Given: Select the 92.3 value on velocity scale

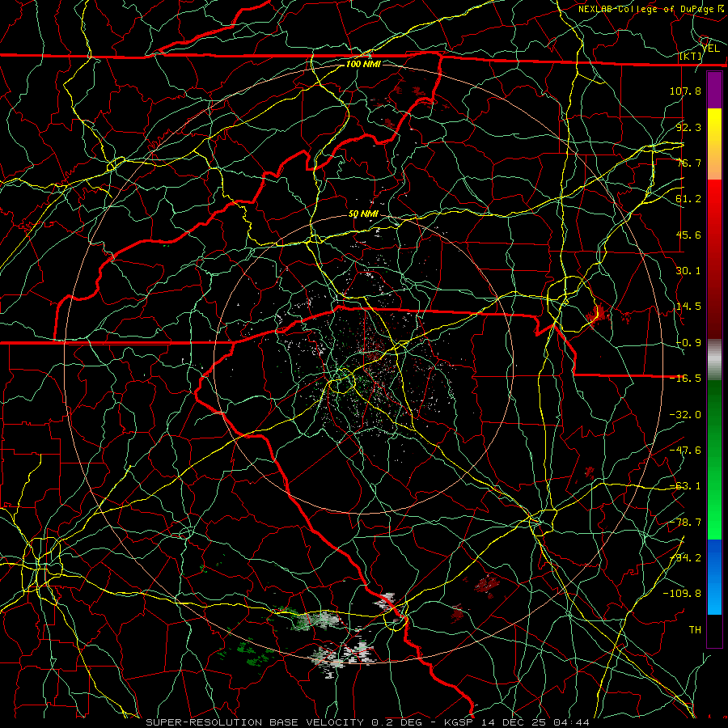Looking at the screenshot, I should tap(688, 127).
